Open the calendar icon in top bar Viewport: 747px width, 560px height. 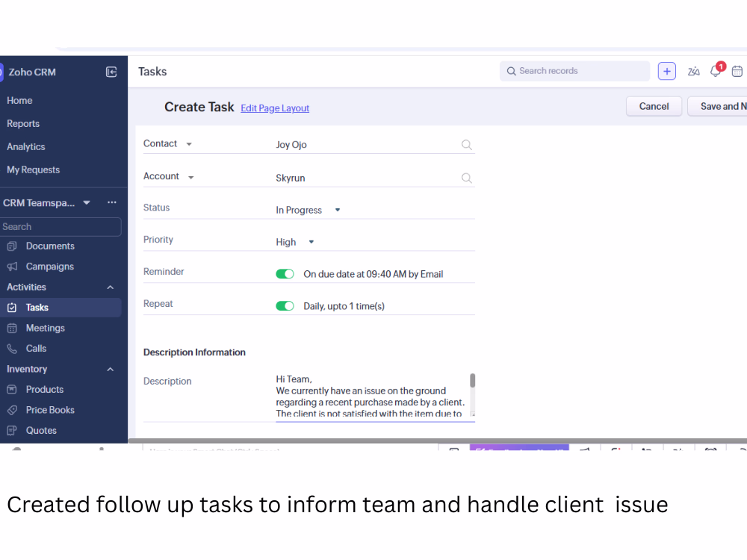click(x=737, y=72)
